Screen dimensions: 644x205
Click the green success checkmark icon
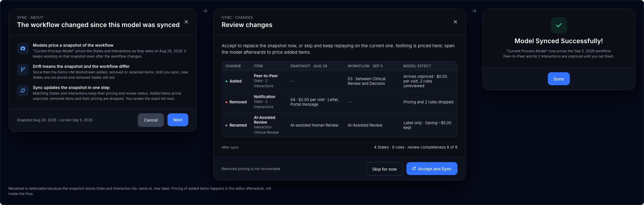click(x=559, y=25)
